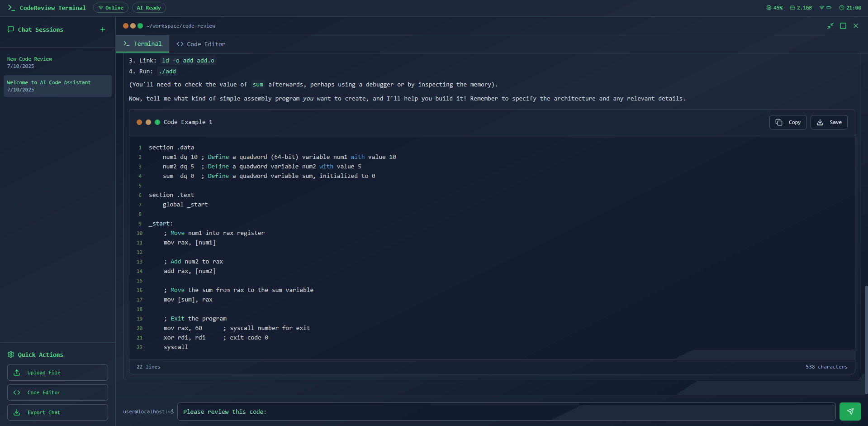Click code line 'xor rdi, rdi'
This screenshot has height=426, width=868.
click(x=185, y=338)
